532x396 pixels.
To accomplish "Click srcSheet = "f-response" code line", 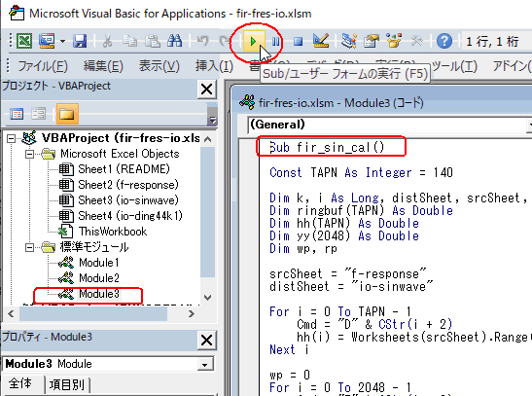I will (x=348, y=273).
